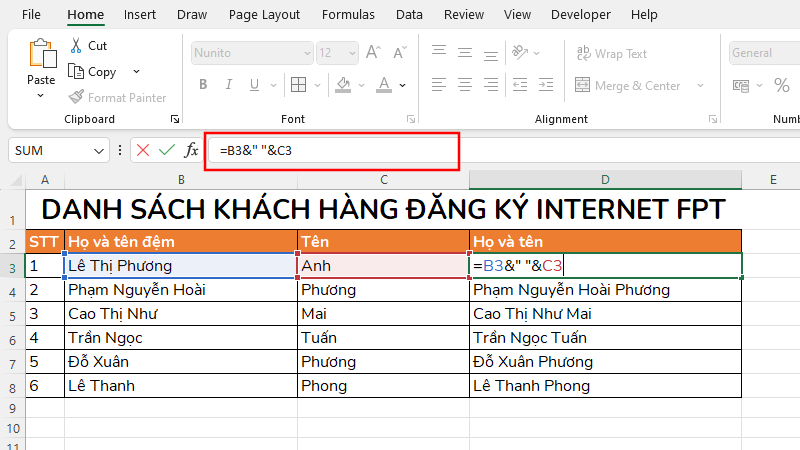
Task: Switch to the Formulas tab
Action: click(x=348, y=15)
